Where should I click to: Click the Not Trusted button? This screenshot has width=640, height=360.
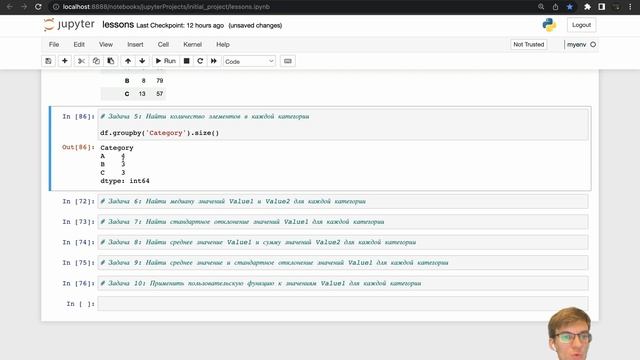pos(529,44)
